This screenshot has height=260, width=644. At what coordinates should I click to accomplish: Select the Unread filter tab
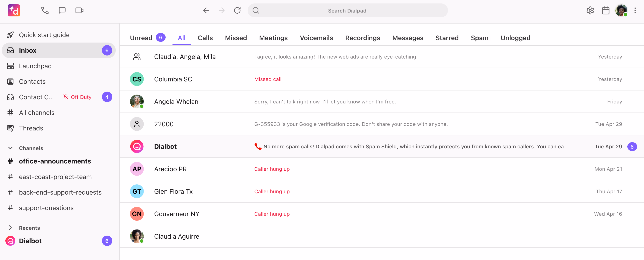[141, 38]
